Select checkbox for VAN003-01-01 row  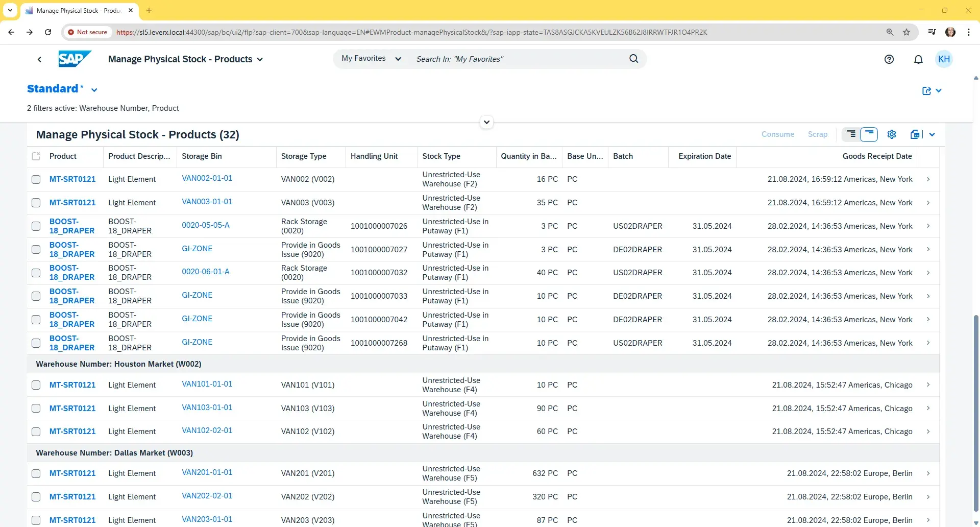pyautogui.click(x=36, y=203)
